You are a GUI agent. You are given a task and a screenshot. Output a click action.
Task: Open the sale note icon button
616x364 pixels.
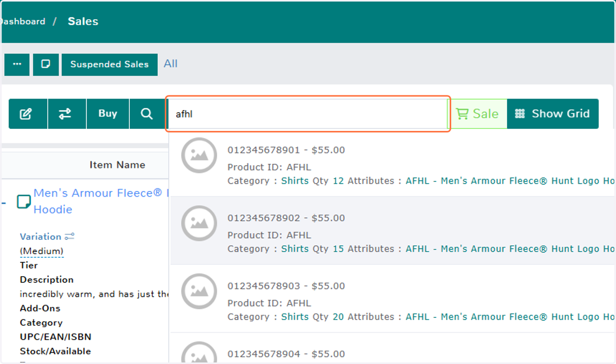(46, 64)
